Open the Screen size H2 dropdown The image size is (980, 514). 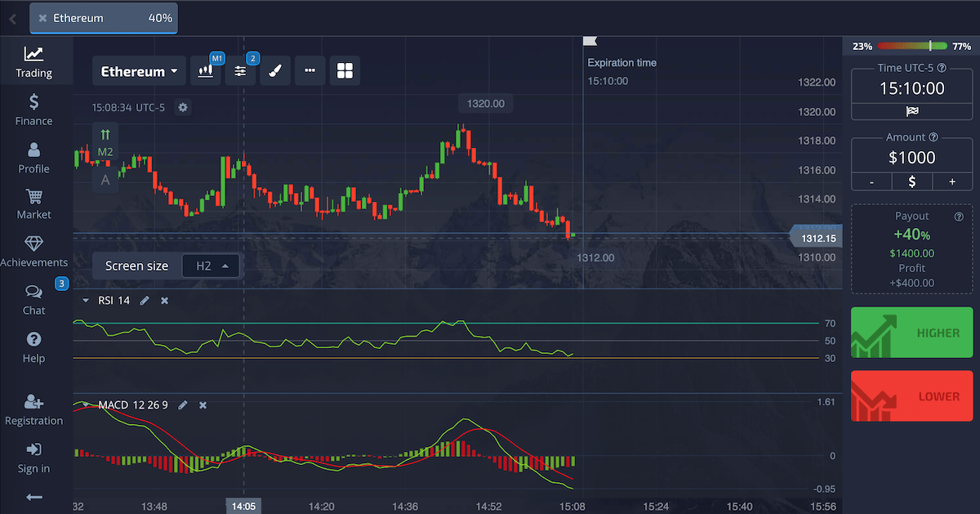(x=212, y=266)
